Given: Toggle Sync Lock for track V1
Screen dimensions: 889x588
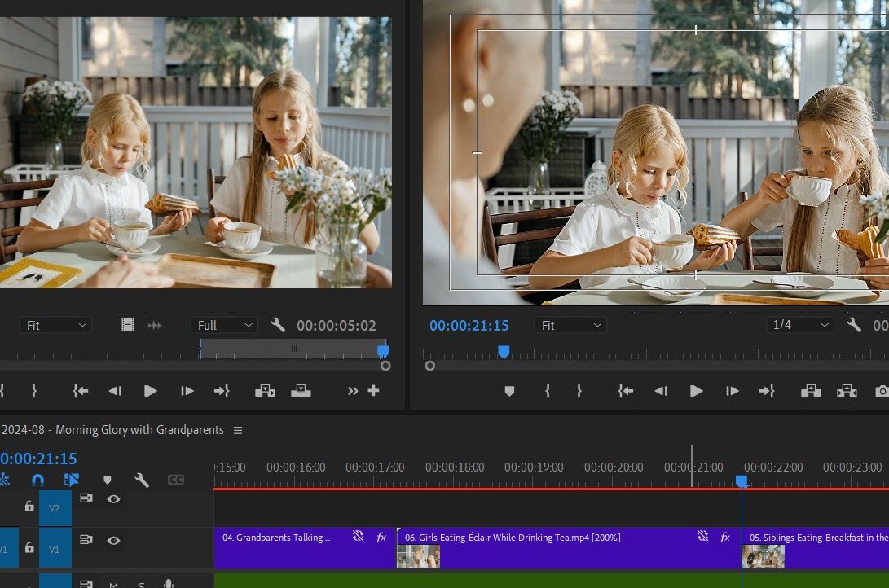Looking at the screenshot, I should [x=86, y=540].
